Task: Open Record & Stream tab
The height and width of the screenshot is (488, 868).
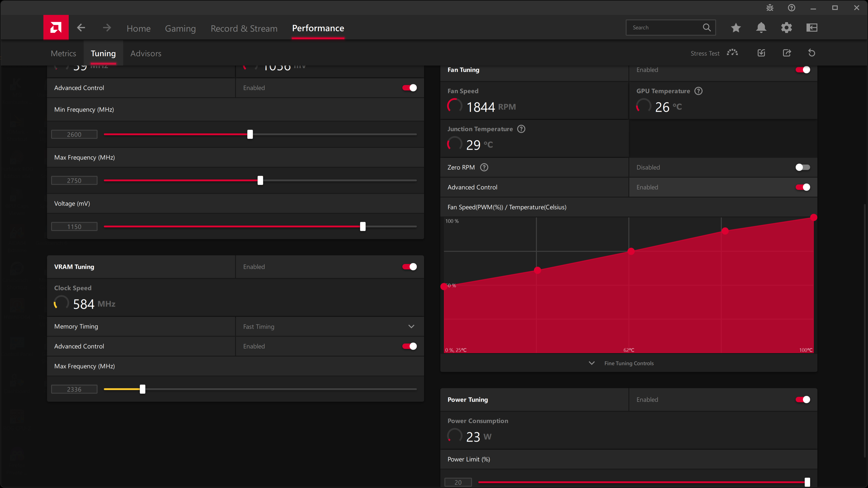Action: [244, 28]
